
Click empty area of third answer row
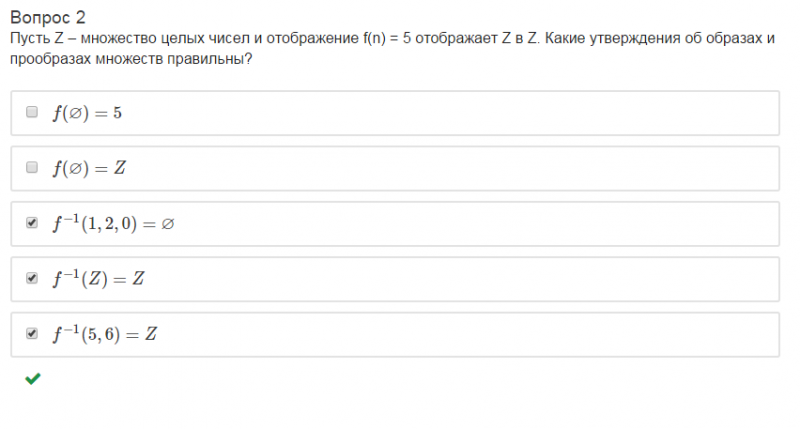(x=450, y=224)
